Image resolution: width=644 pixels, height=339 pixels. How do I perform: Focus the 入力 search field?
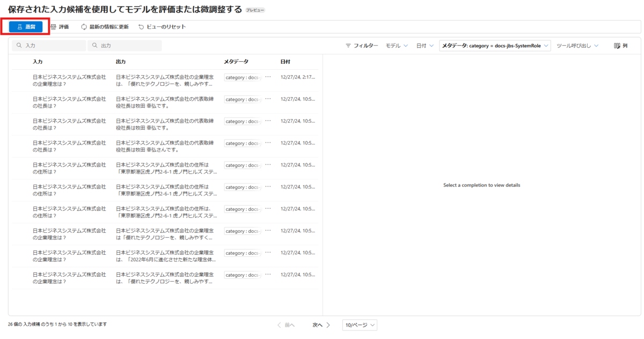coord(49,46)
